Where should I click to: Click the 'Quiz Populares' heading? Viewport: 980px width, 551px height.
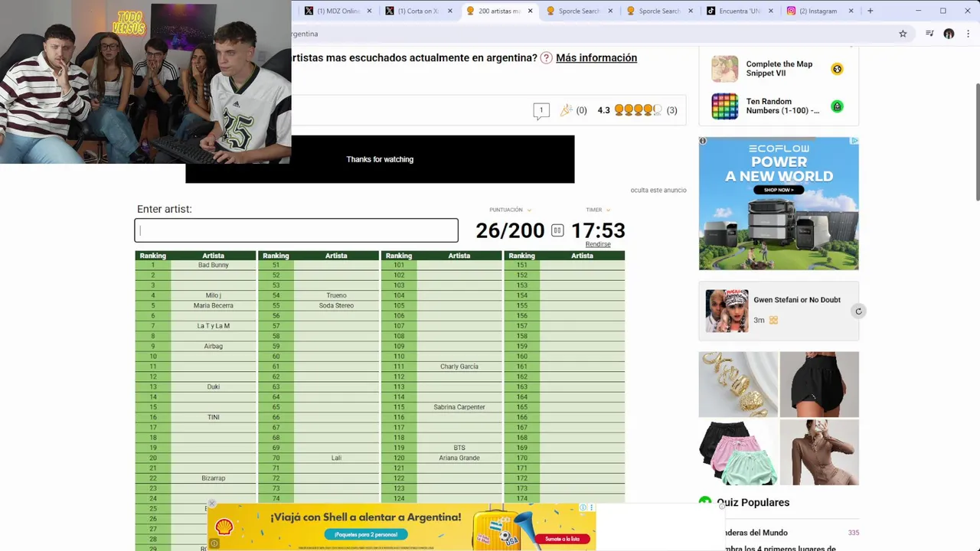753,503
